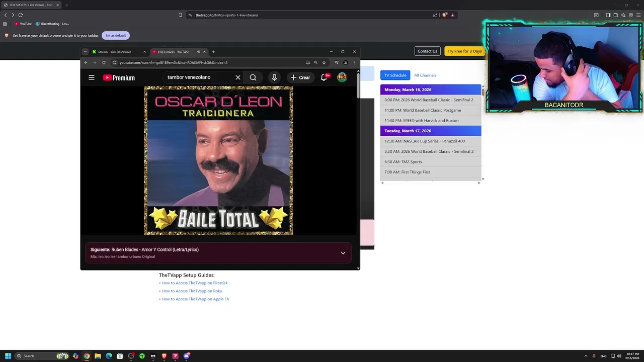Viewport: 644px width, 362px height.
Task: Click the Crear button on YouTube
Action: 300,77
